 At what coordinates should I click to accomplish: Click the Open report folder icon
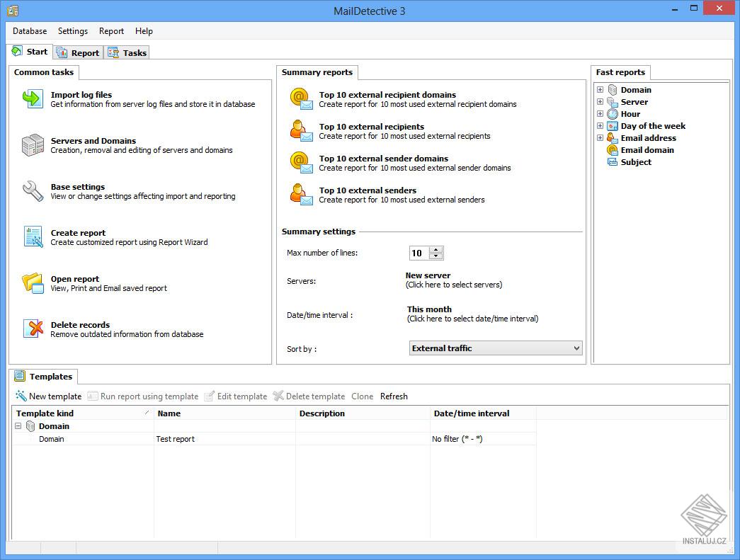tap(33, 282)
